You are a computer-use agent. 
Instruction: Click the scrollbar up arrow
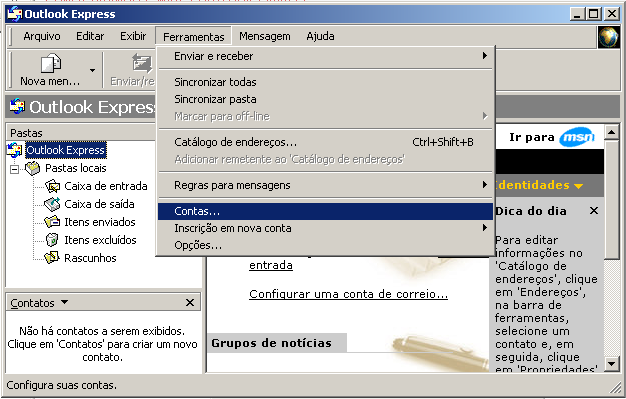click(x=612, y=132)
